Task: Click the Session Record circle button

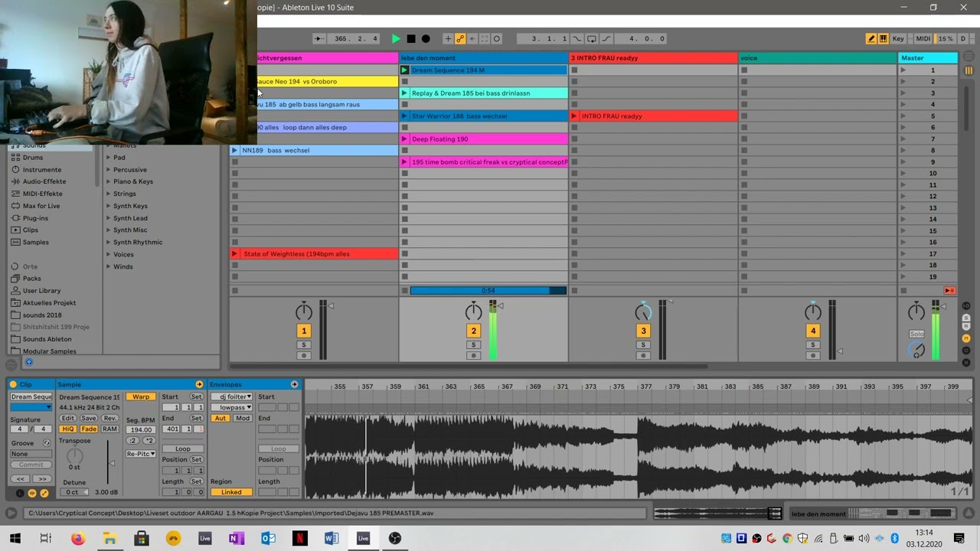Action: (496, 38)
